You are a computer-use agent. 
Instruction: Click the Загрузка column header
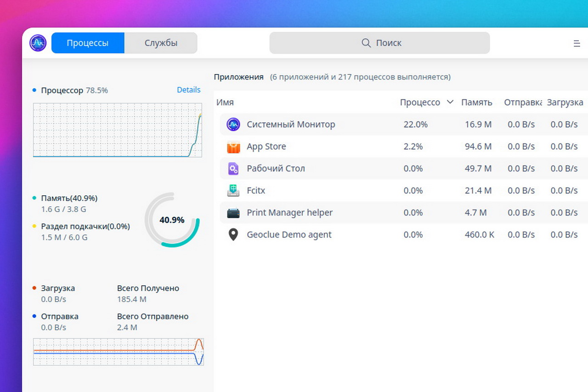tap(565, 102)
